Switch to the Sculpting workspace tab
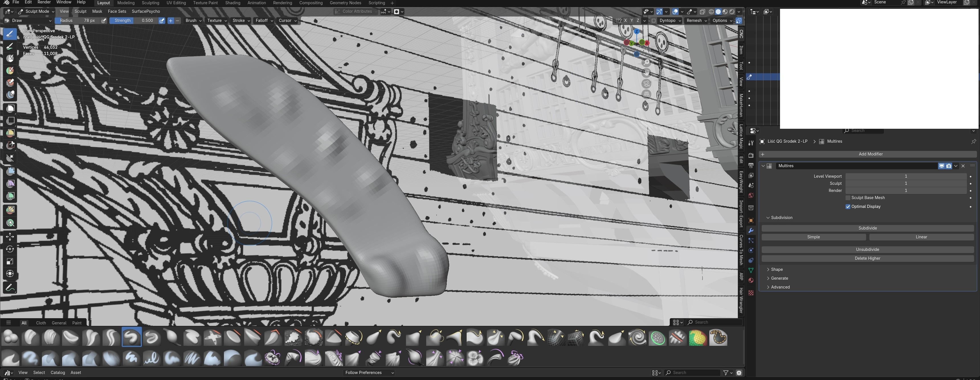The width and height of the screenshot is (980, 380). (150, 3)
